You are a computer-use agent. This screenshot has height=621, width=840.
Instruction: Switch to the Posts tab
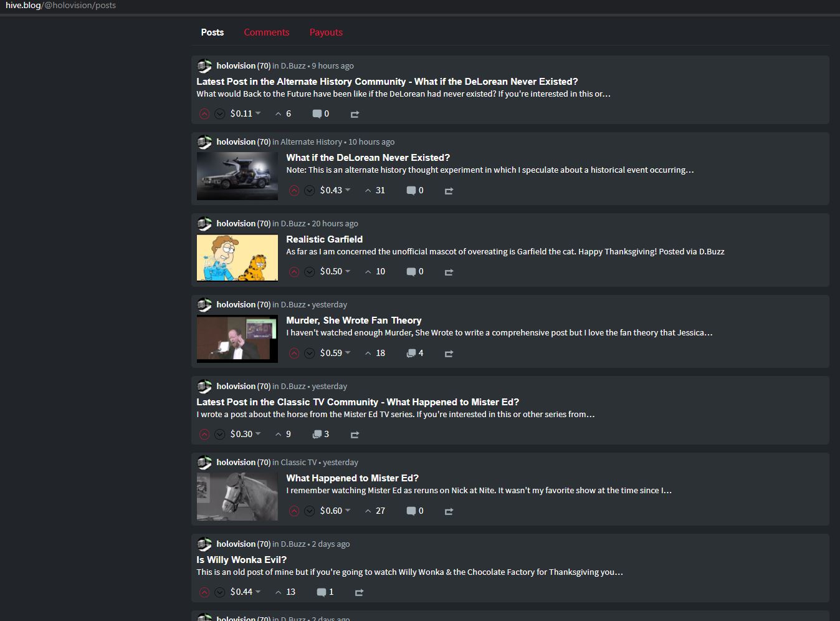coord(212,32)
